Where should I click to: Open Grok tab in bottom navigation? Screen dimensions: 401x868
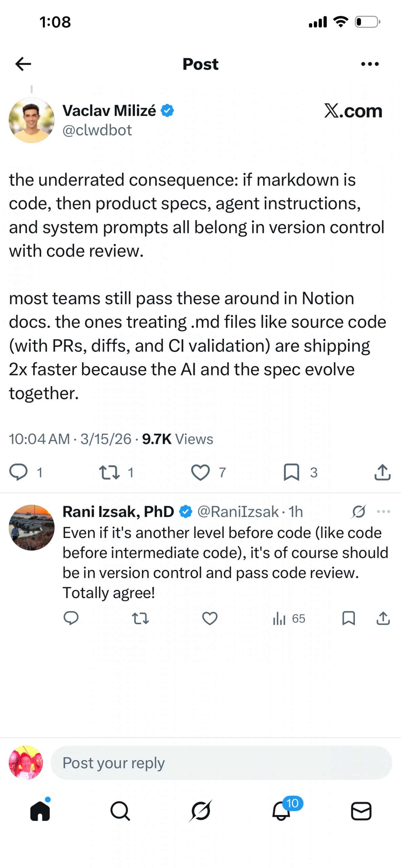pos(200,811)
